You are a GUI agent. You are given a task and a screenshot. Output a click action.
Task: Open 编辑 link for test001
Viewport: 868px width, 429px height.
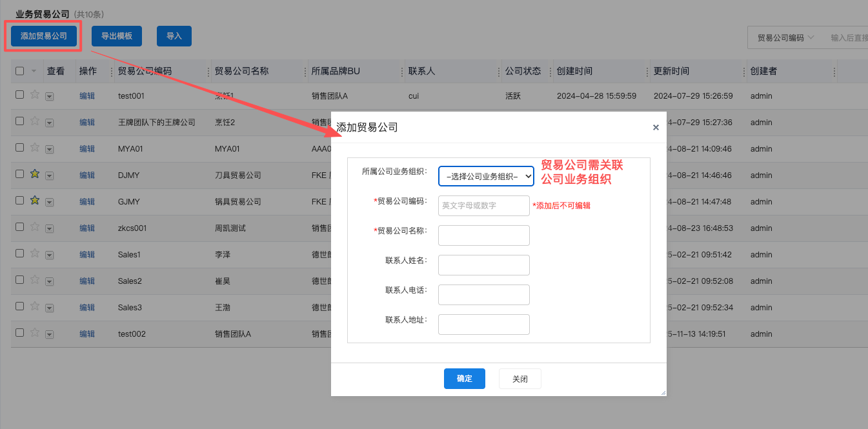[x=87, y=95]
